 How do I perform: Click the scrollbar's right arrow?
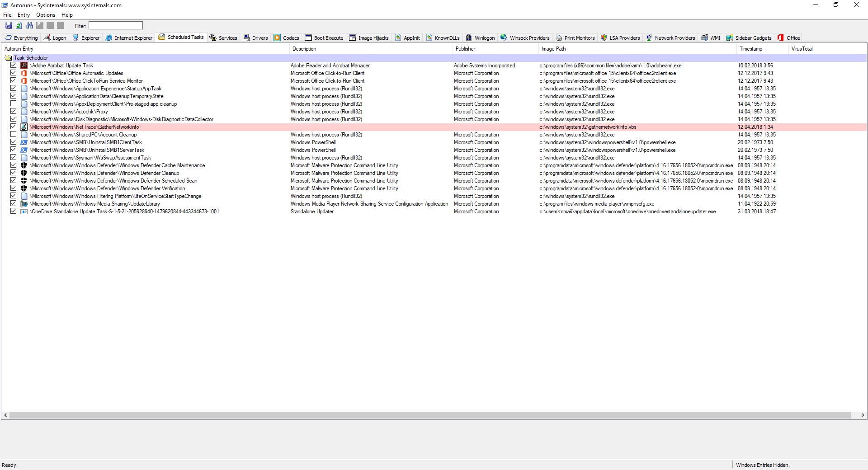pos(863,415)
